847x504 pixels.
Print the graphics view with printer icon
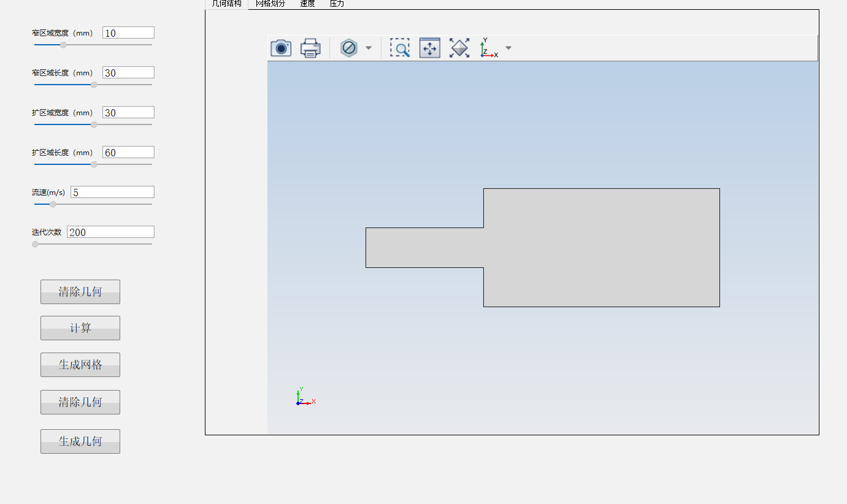coord(310,48)
